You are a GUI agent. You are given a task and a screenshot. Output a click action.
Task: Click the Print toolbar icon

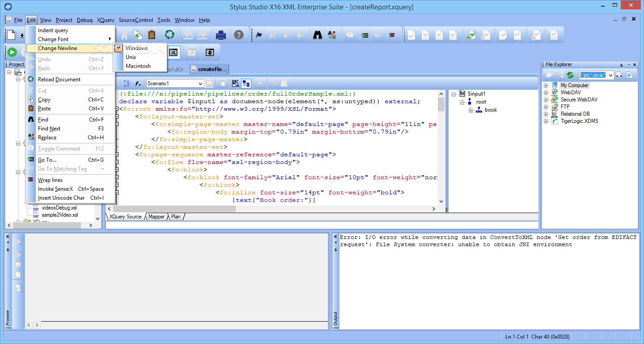coord(221,35)
